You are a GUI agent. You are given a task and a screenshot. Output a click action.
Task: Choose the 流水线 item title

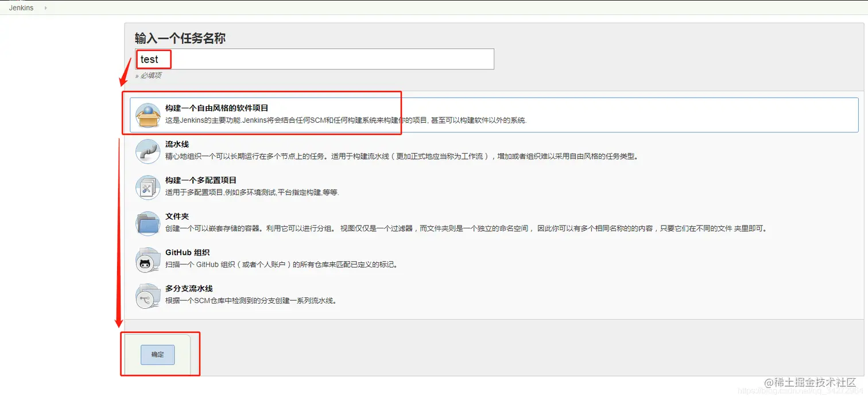177,144
